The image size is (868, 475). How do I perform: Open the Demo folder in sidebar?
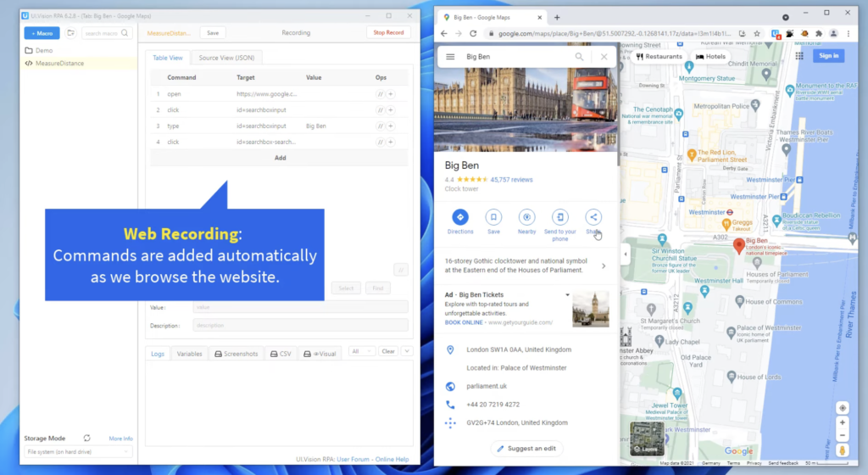[44, 50]
